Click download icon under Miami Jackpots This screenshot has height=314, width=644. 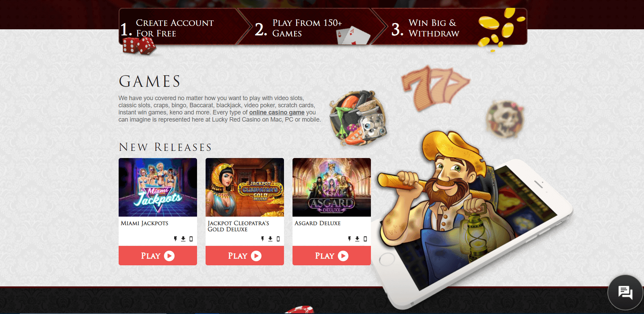183,239
